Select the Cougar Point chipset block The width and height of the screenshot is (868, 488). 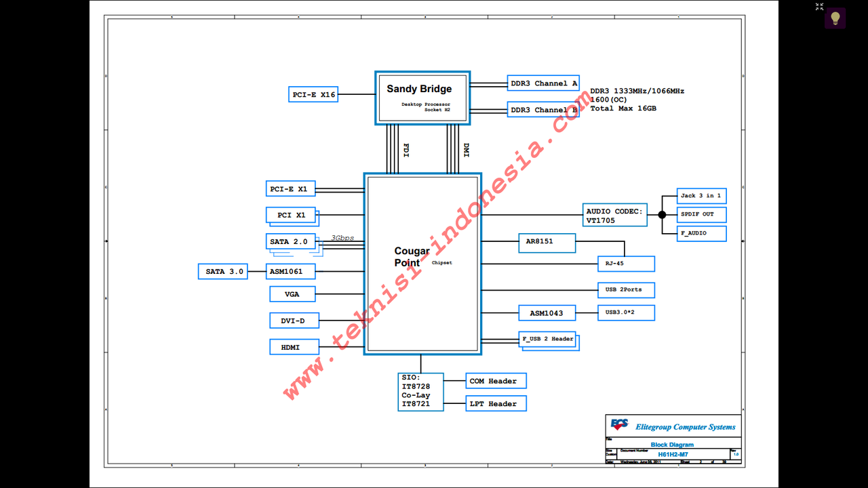[422, 264]
